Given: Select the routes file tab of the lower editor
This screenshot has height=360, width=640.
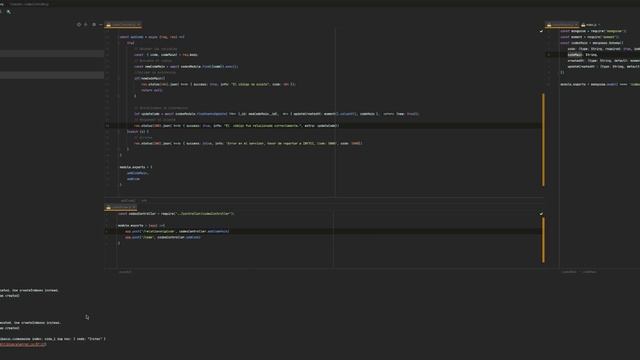Looking at the screenshot, I should click(121, 208).
